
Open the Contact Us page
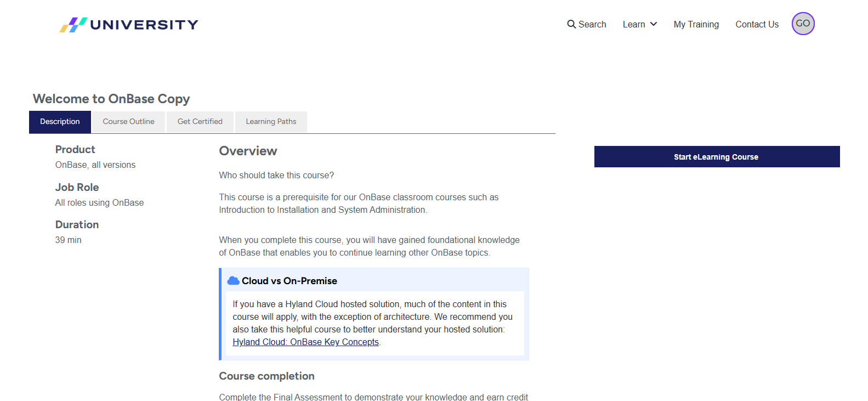(x=757, y=24)
